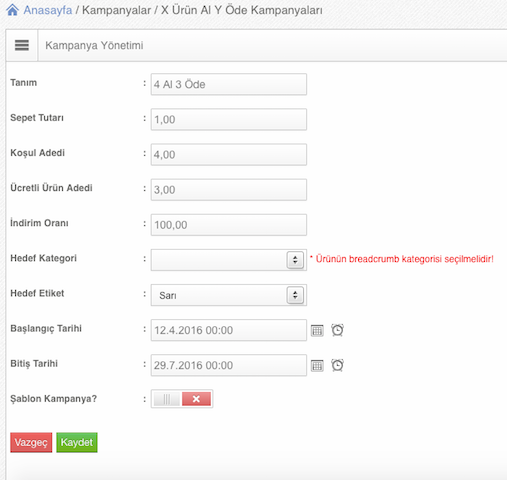This screenshot has width=507, height=480.
Task: Click the red X on Şablon Kampanya toggle
Action: (x=196, y=399)
